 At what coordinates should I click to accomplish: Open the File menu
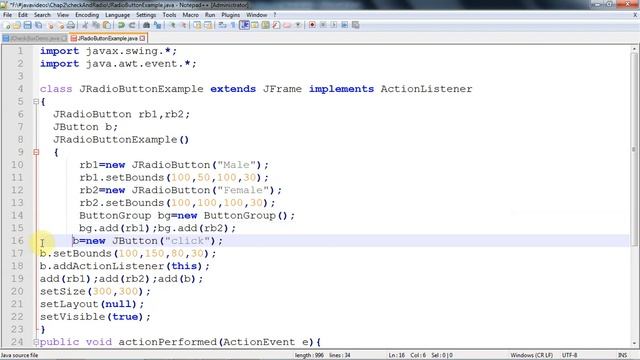point(7,15)
